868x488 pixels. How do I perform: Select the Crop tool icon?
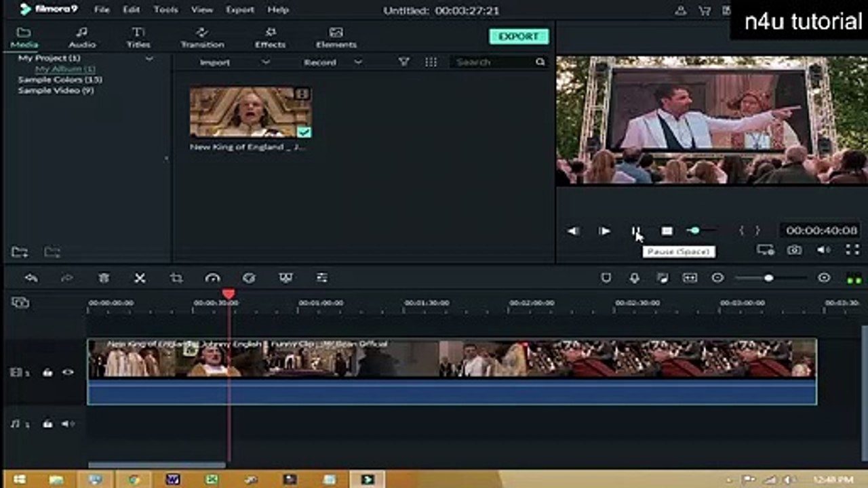pyautogui.click(x=176, y=278)
